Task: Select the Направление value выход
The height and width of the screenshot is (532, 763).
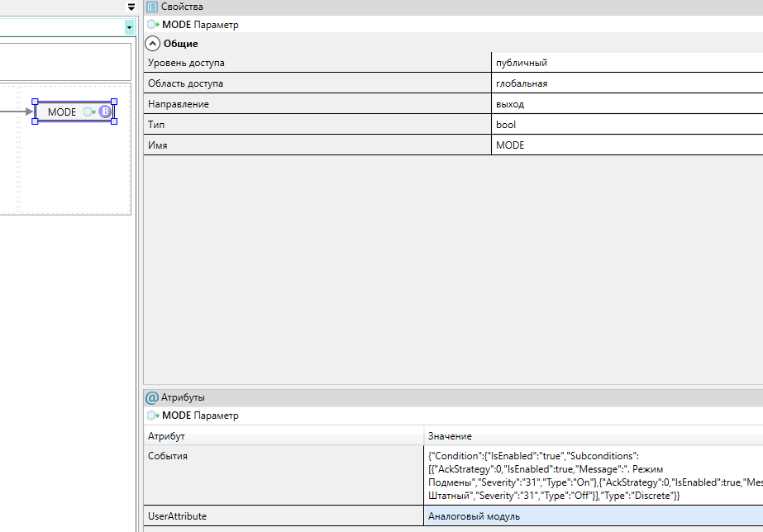Action: coord(509,104)
